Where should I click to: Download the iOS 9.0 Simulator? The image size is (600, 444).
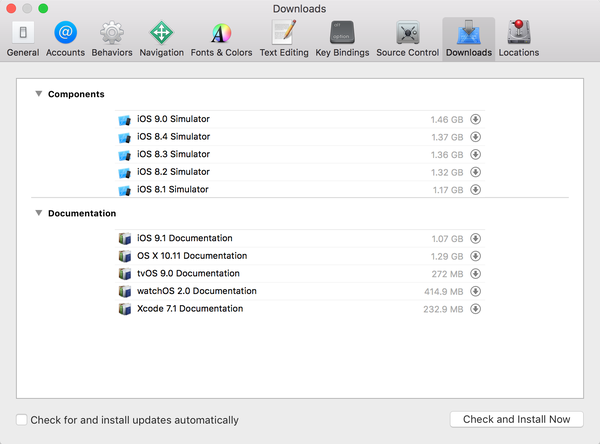pos(475,119)
